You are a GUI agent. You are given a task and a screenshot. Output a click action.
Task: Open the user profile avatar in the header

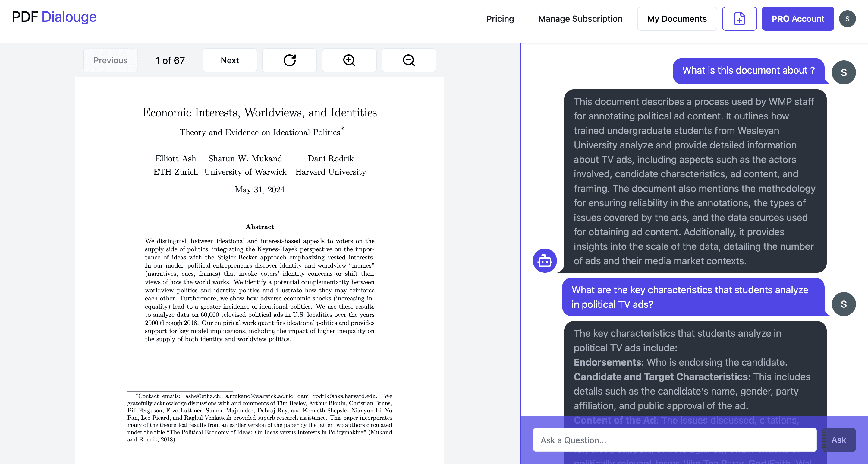tap(848, 18)
